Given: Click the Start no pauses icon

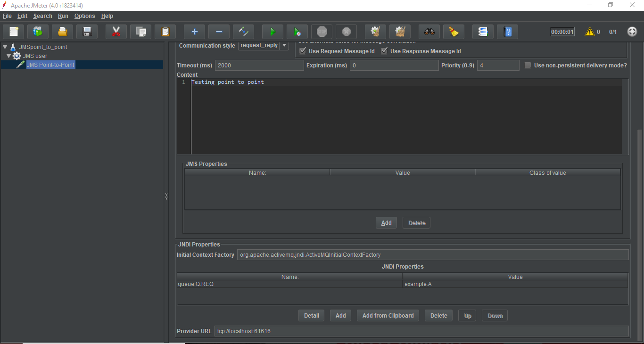Looking at the screenshot, I should [x=297, y=32].
